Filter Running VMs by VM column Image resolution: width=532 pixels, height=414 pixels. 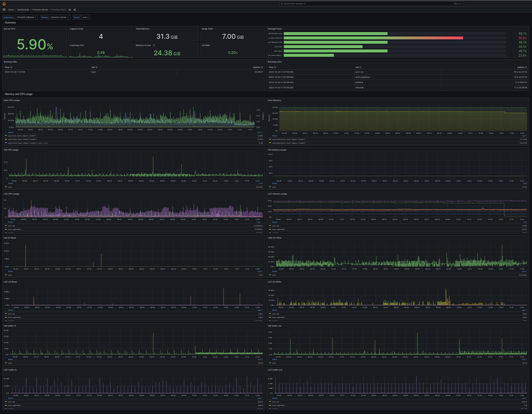point(96,67)
